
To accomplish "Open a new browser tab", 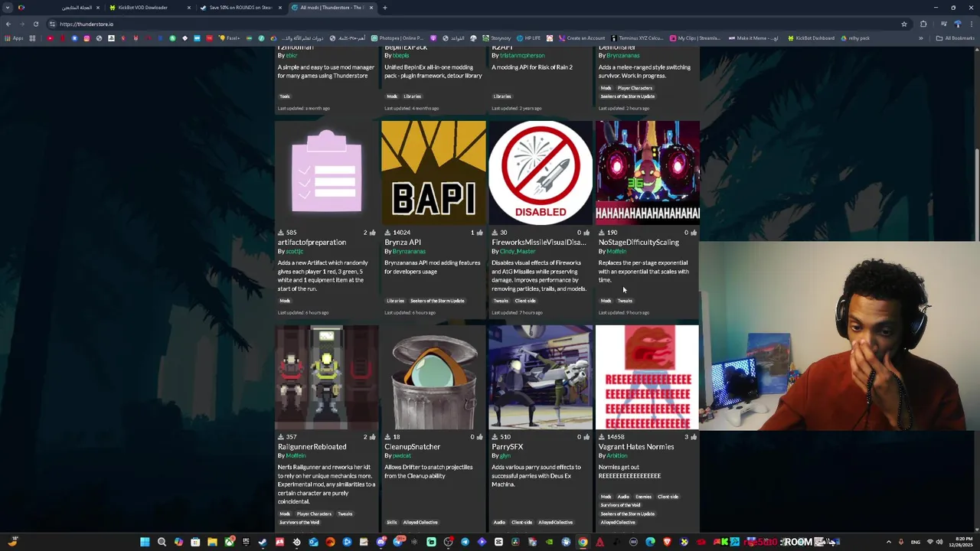I will click(x=385, y=8).
